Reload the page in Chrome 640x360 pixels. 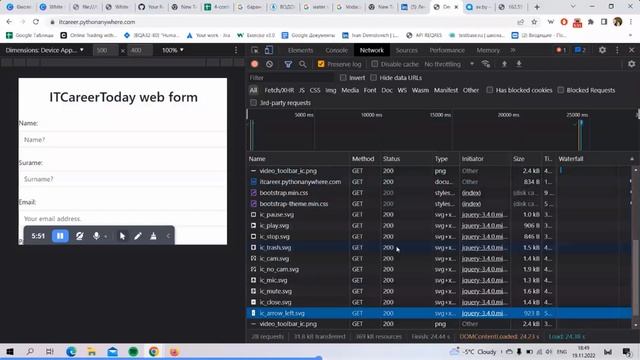(36, 22)
